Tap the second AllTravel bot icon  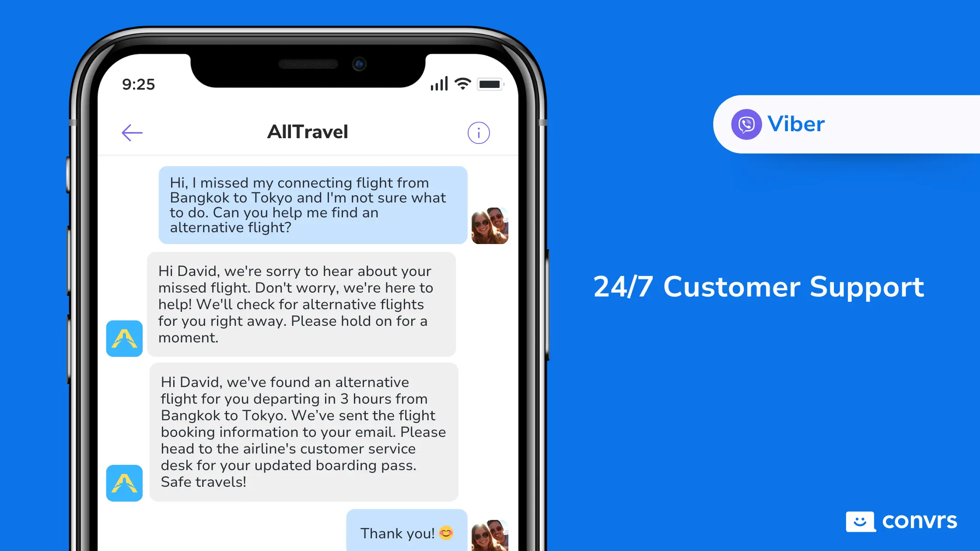point(125,482)
